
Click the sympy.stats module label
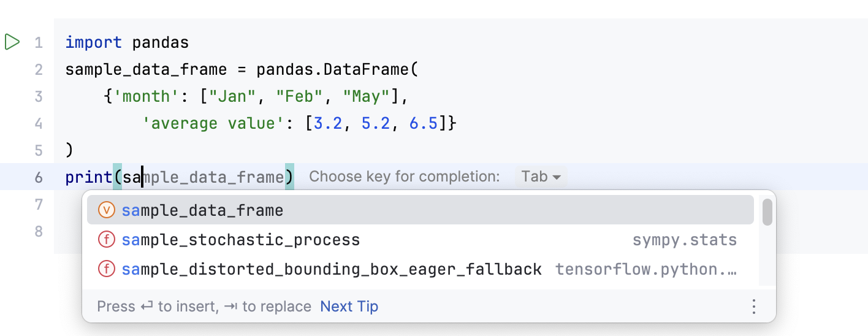pos(684,240)
